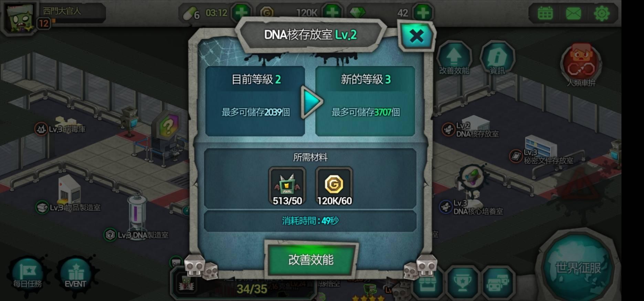Add green gems with the plus button
This screenshot has width=644, height=301.
pyautogui.click(x=423, y=13)
